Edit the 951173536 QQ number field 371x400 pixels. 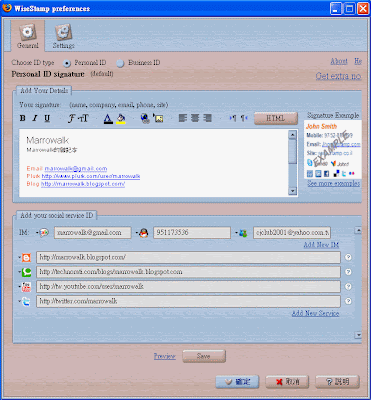coord(192,233)
